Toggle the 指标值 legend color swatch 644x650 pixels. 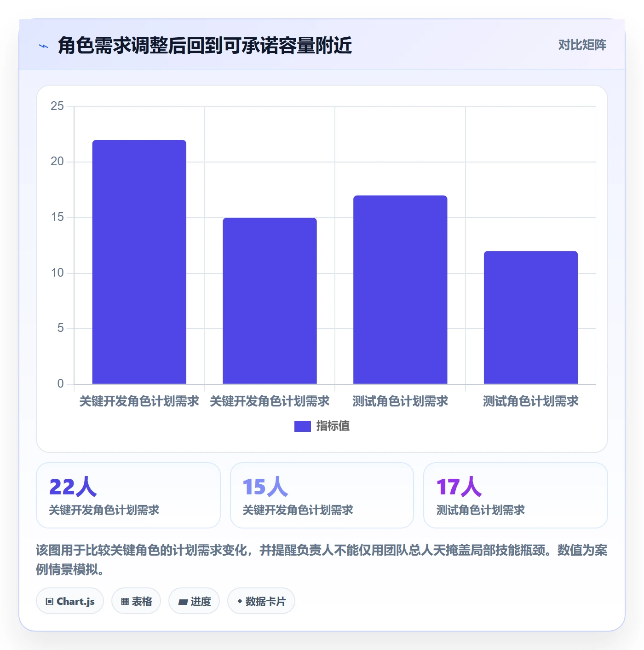(302, 426)
